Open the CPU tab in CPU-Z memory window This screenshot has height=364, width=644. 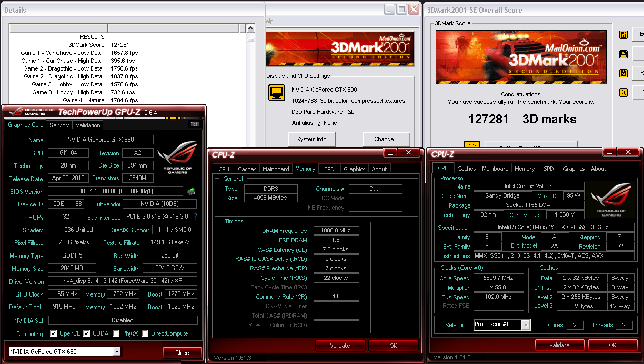coord(224,169)
